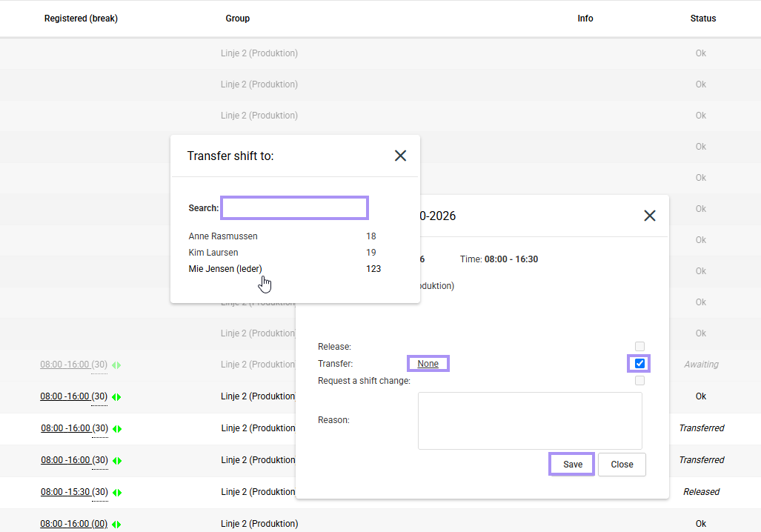Open the None transfer recipient link
The image size is (761, 532).
click(428, 364)
